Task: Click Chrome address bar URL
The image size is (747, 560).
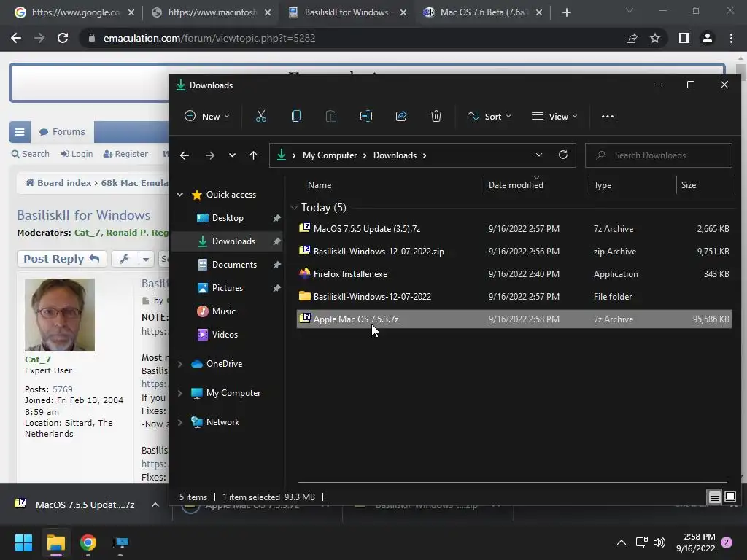Action: (209, 38)
